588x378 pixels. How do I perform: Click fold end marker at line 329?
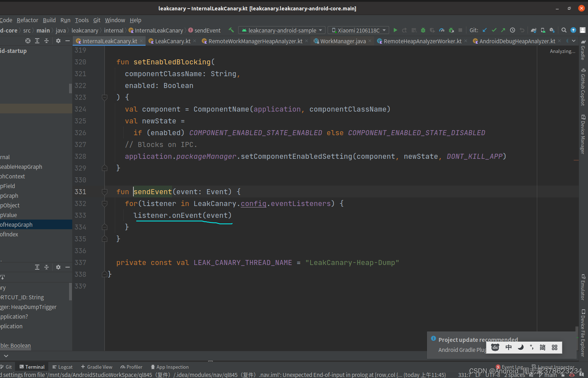tap(104, 168)
